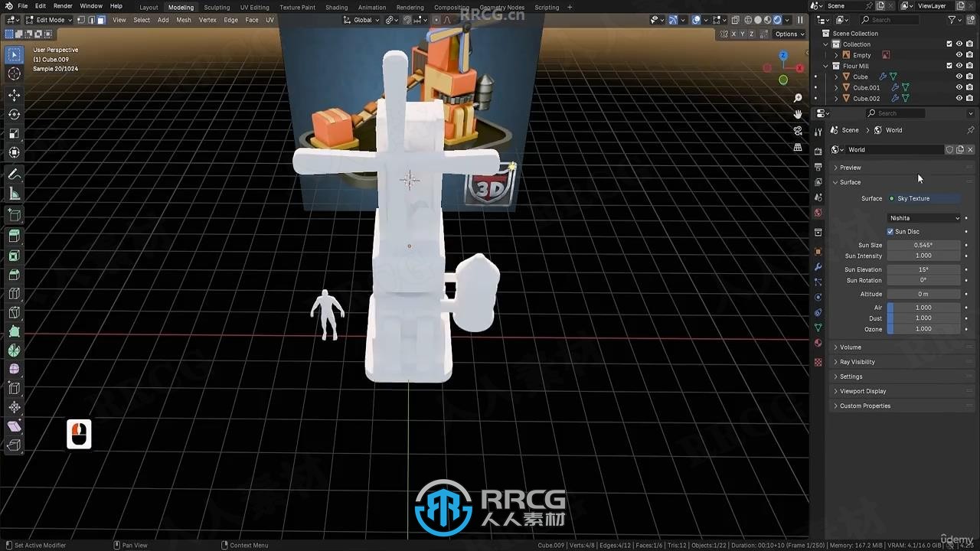
Task: Switch to orthographic/perspective view icon
Action: 798,147
